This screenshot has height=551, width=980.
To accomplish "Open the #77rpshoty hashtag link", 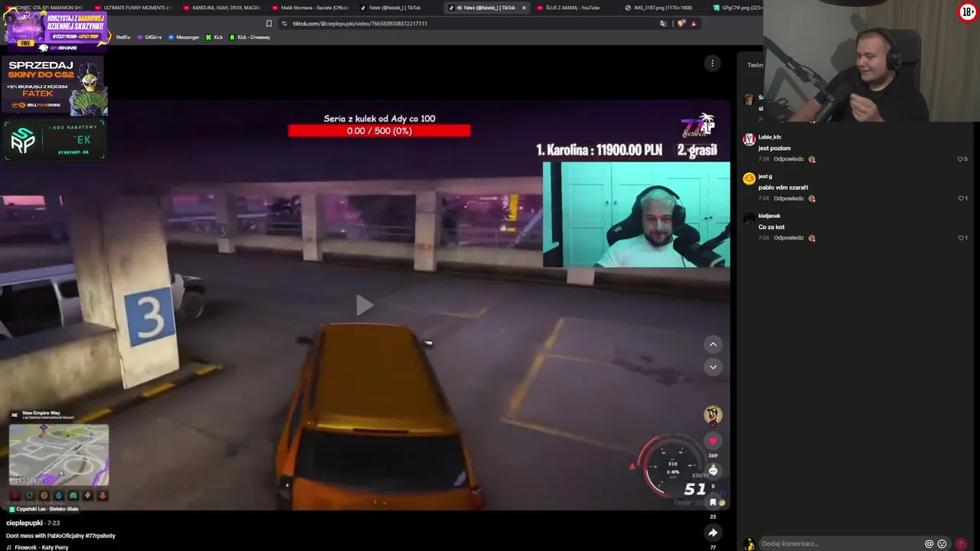I will [100, 536].
